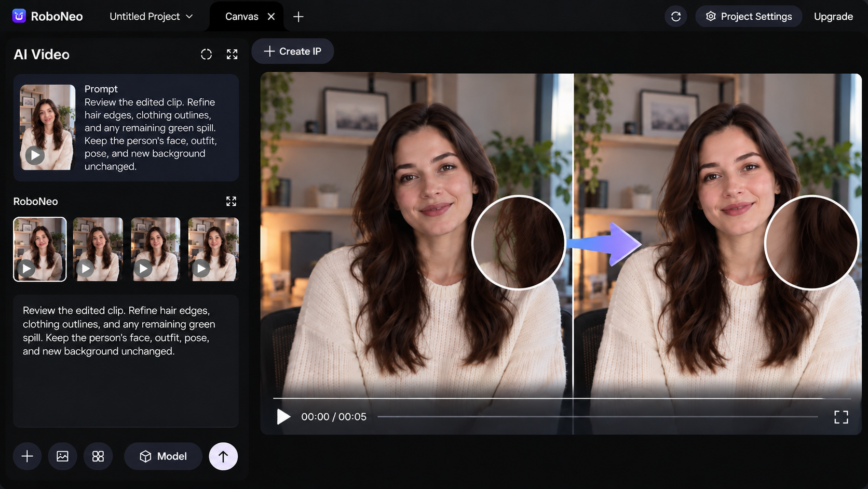
Task: Click the refresh icon in top bar
Action: tap(676, 17)
